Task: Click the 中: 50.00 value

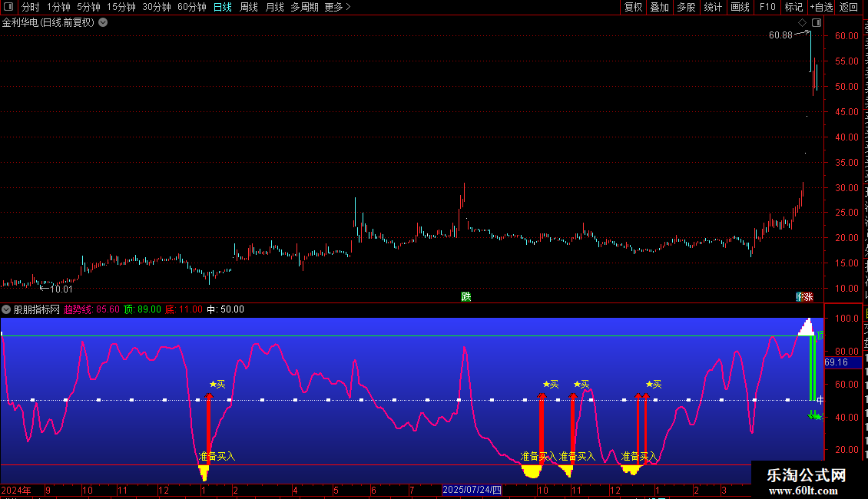Action: click(225, 309)
